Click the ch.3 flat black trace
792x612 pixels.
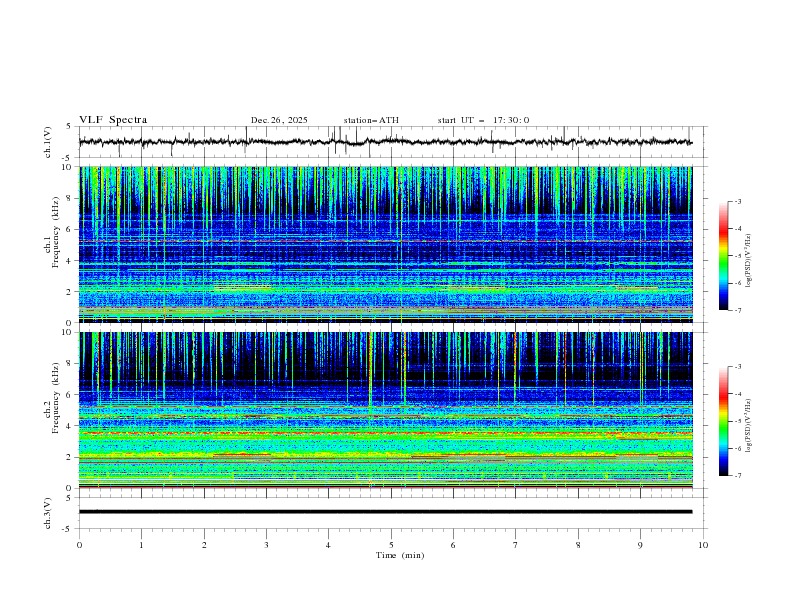tap(385, 512)
